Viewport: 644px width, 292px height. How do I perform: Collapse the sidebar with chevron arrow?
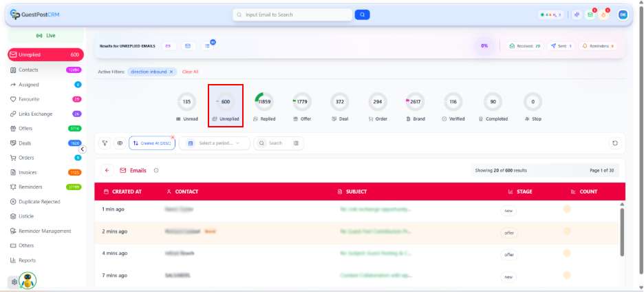point(82,149)
